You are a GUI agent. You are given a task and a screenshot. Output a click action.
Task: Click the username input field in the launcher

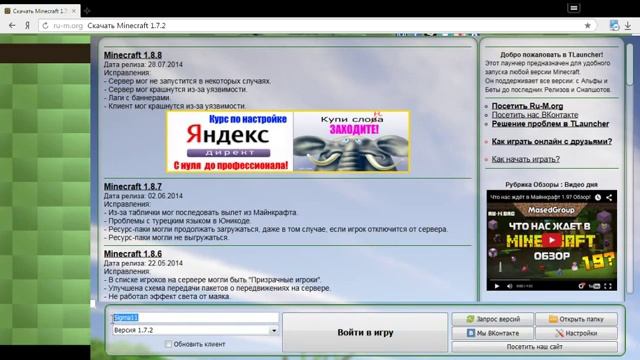[x=196, y=318]
